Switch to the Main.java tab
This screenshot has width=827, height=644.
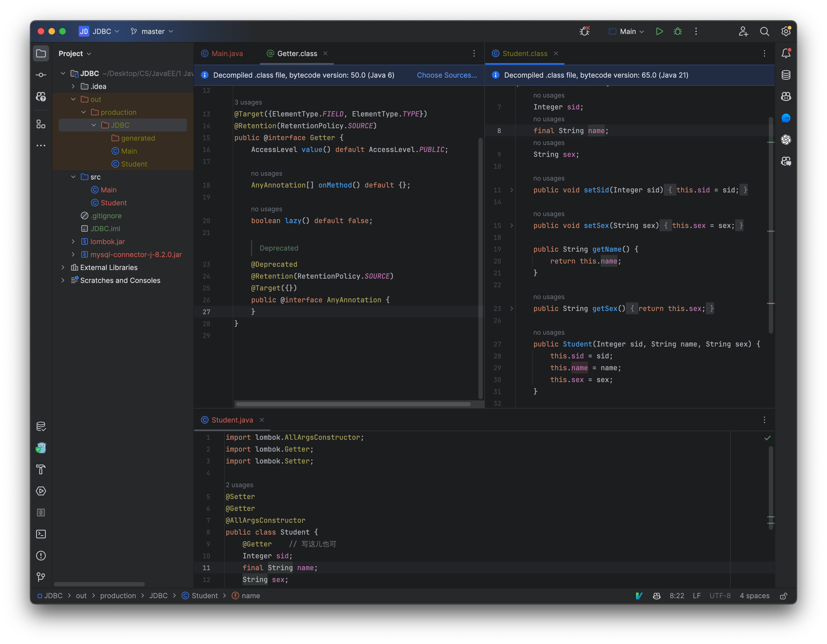coord(227,53)
